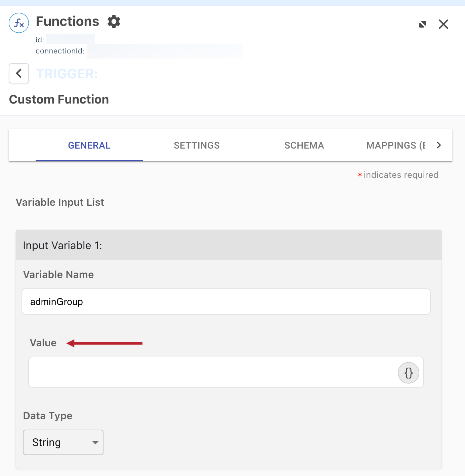The width and height of the screenshot is (465, 476).
Task: Click the red arrow pointing at Value
Action: (x=104, y=343)
